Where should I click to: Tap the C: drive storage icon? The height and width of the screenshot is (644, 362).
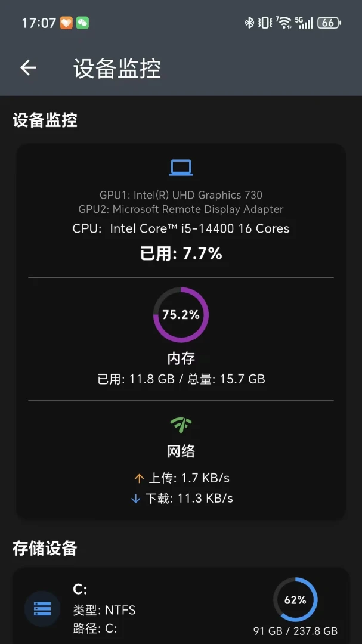[42, 608]
